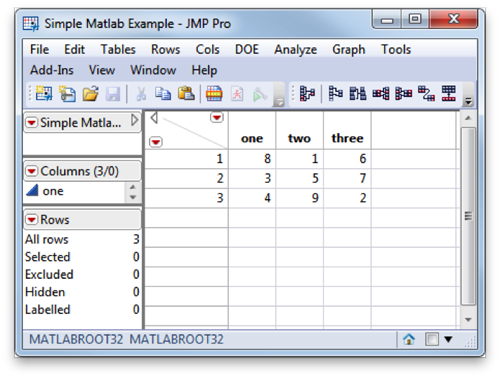Select row number 2 in the grid
500x378 pixels.
tap(187, 179)
